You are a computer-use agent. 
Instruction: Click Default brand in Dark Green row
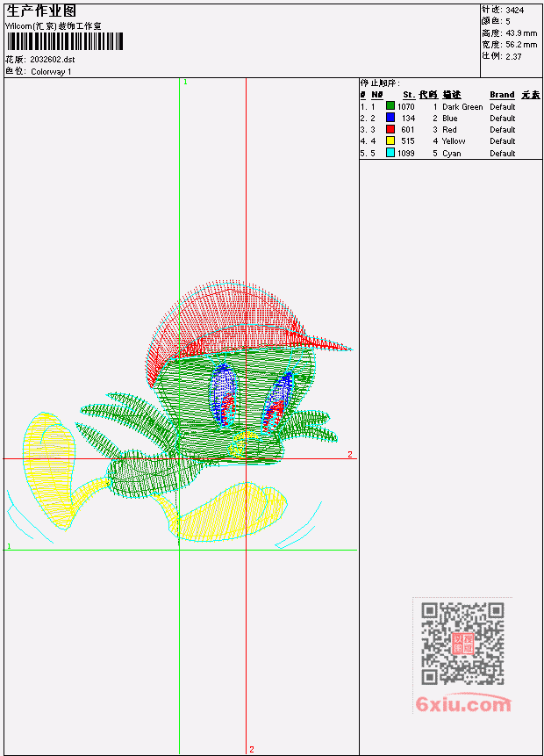click(x=503, y=106)
